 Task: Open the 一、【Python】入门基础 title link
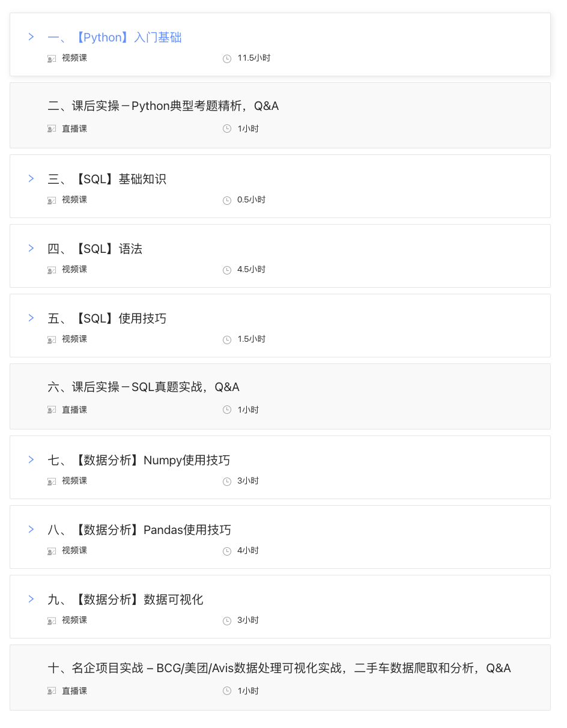point(115,37)
